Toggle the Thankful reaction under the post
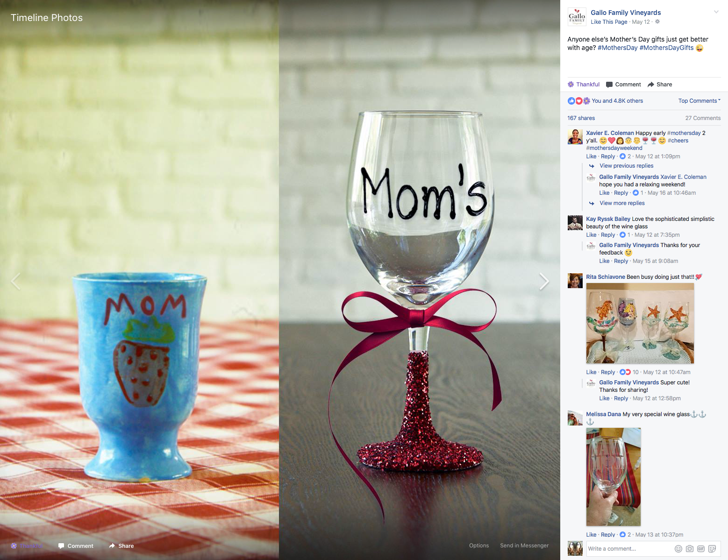 584,85
